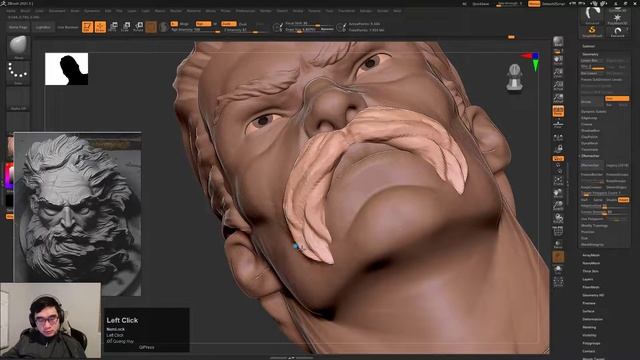Select the PolyMesh3D star tool thumbnail
The width and height of the screenshot is (640, 360).
[617, 18]
